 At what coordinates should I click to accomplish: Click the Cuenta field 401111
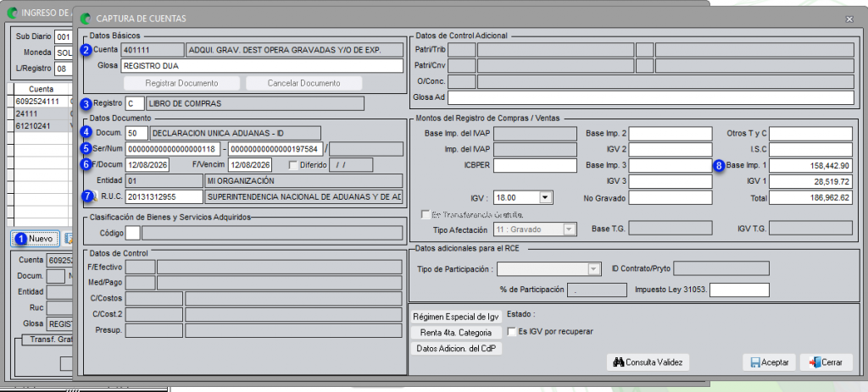[152, 50]
